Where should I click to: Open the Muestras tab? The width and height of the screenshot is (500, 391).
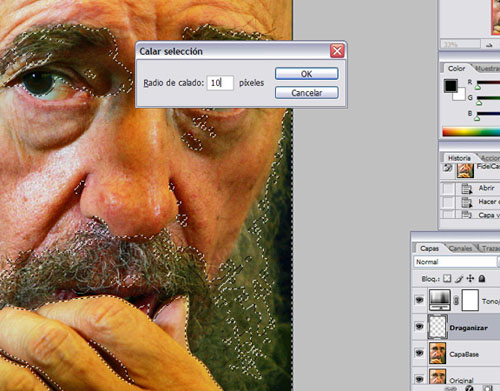[x=487, y=69]
